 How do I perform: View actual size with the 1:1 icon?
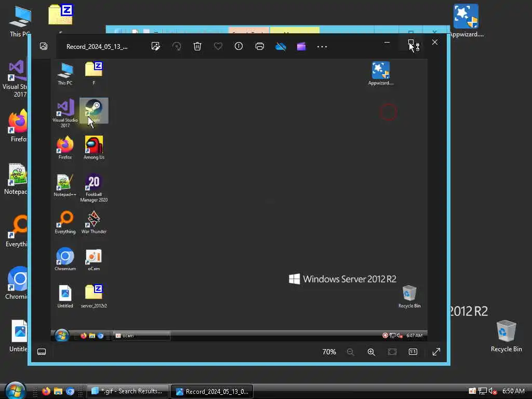pos(413,352)
